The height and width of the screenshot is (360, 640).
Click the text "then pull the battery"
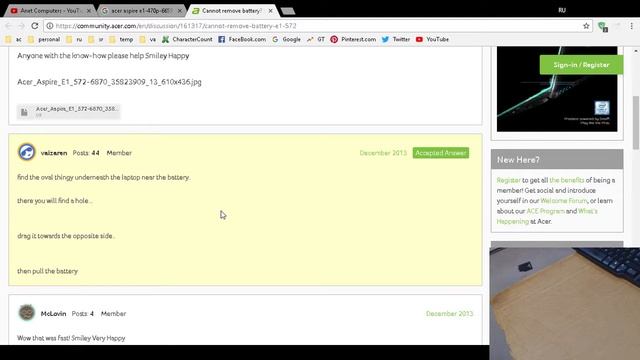[47, 271]
